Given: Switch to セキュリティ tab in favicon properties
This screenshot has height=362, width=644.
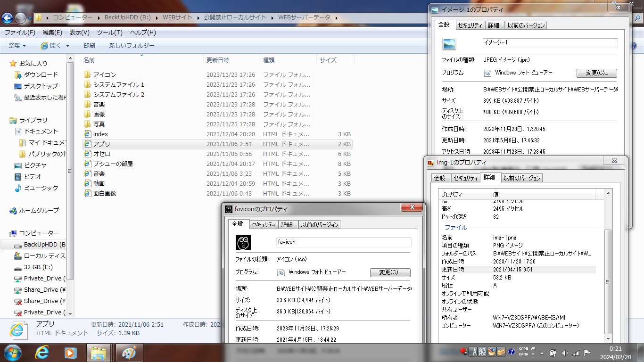Looking at the screenshot, I should (263, 225).
